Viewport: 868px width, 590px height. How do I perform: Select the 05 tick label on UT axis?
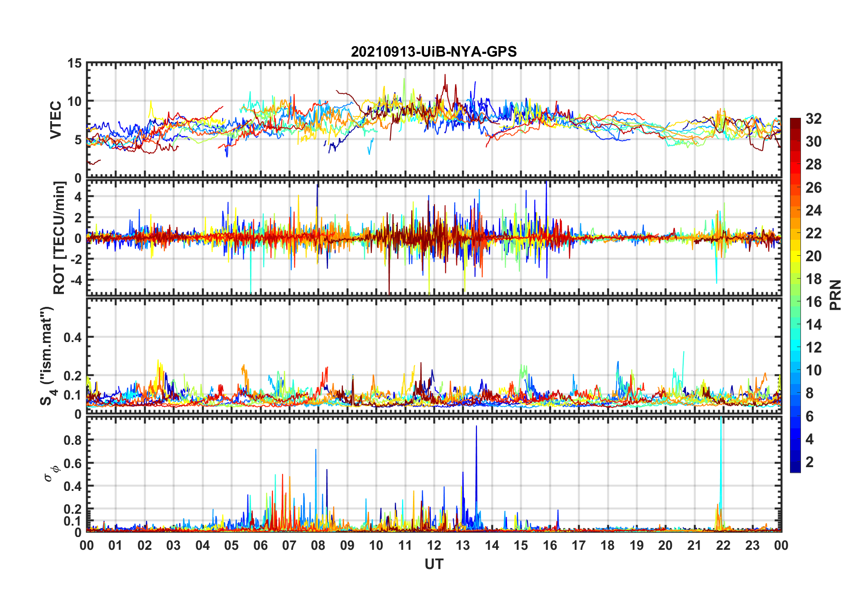pyautogui.click(x=231, y=545)
